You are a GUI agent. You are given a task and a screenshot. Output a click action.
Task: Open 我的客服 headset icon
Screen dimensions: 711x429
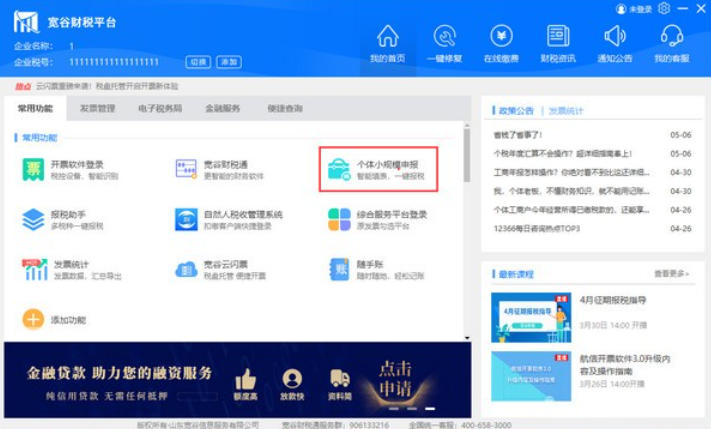(671, 37)
